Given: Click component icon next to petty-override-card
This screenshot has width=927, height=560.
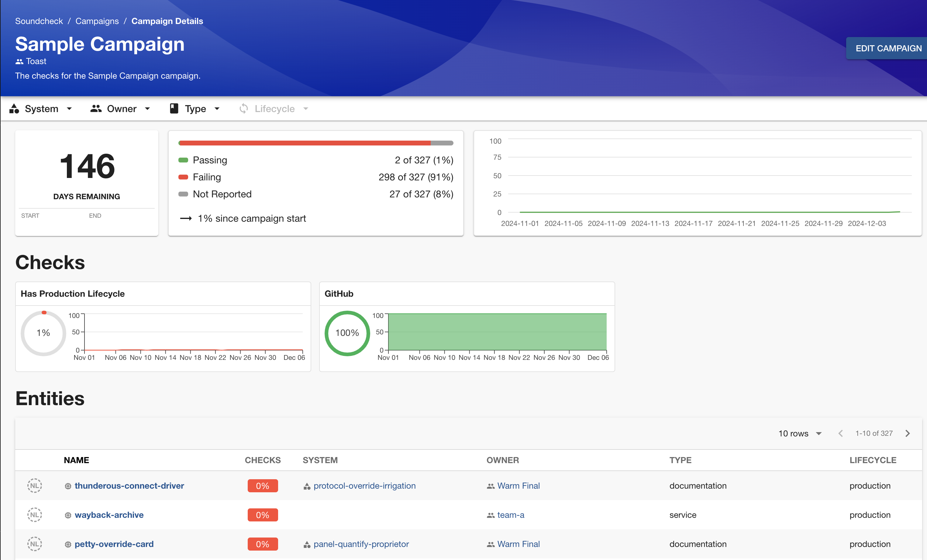Looking at the screenshot, I should 68,544.
